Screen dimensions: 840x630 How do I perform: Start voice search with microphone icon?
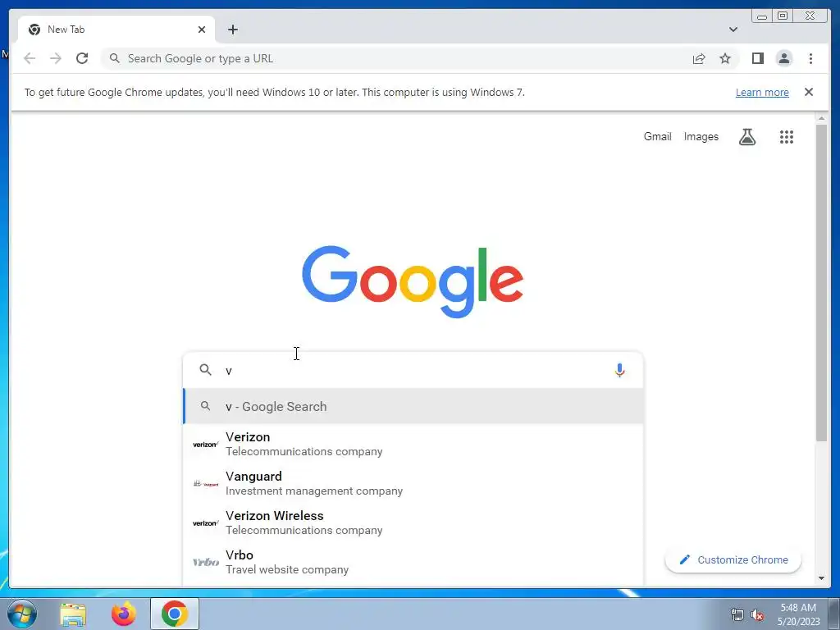tap(619, 370)
